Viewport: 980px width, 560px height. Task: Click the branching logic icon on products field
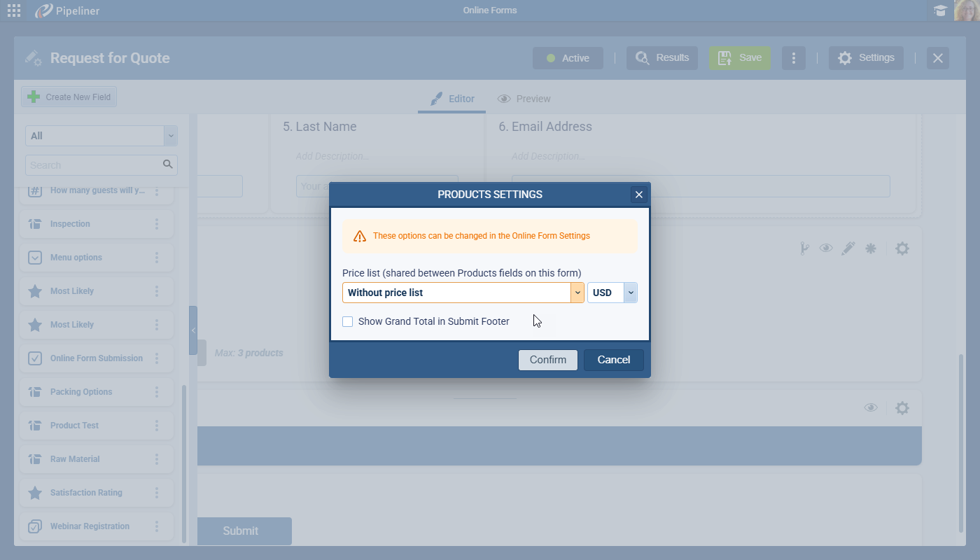coord(805,248)
